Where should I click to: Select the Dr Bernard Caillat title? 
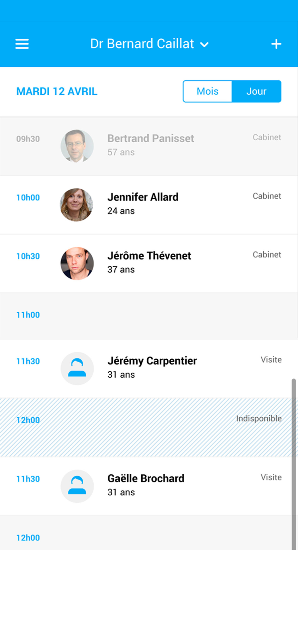click(142, 44)
